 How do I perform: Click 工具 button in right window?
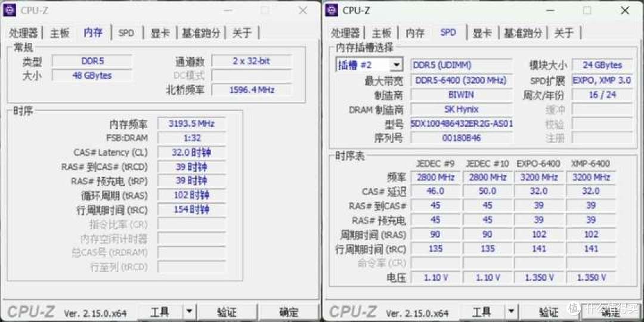click(x=482, y=312)
